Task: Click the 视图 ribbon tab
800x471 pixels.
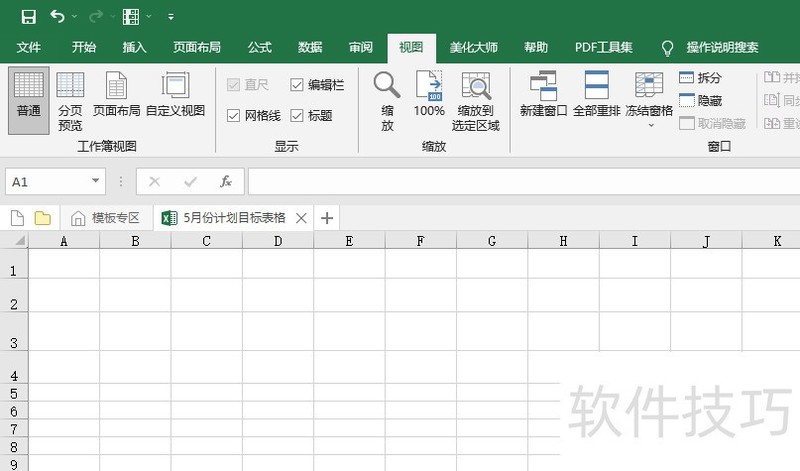Action: click(x=411, y=47)
